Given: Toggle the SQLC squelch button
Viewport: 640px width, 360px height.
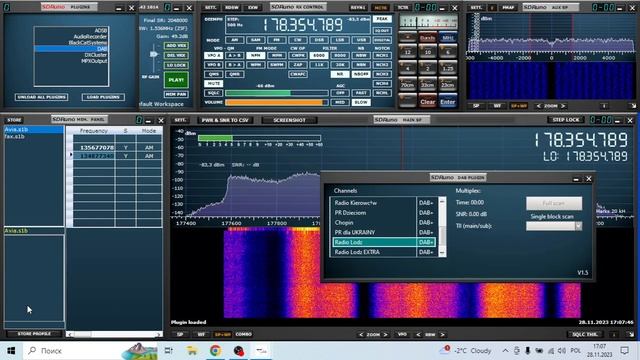Looking at the screenshot, I should (x=213, y=93).
